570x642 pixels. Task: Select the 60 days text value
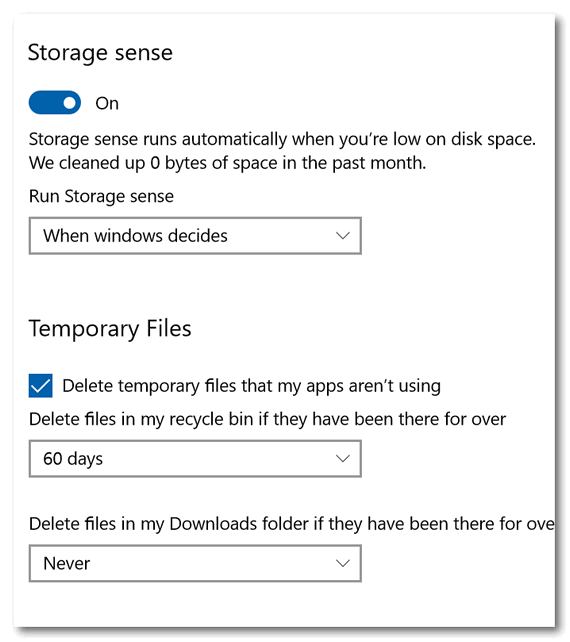73,459
